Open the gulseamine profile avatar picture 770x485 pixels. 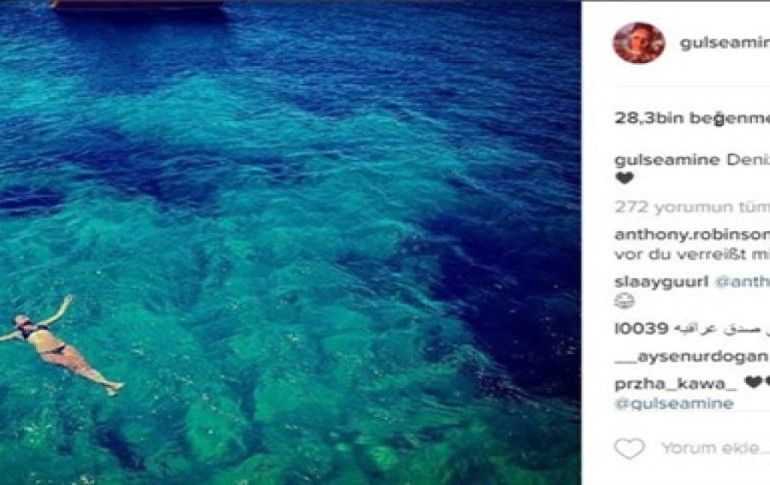639,43
